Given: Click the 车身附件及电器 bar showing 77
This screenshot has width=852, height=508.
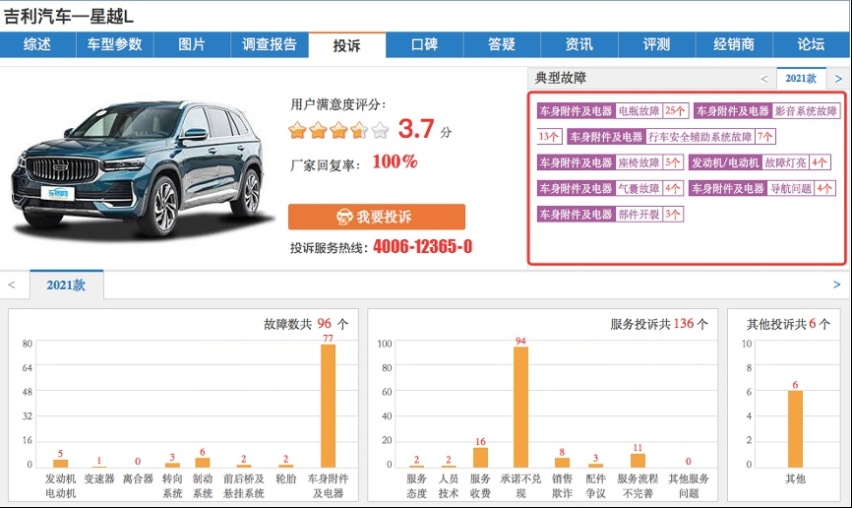Looking at the screenshot, I should tap(328, 406).
